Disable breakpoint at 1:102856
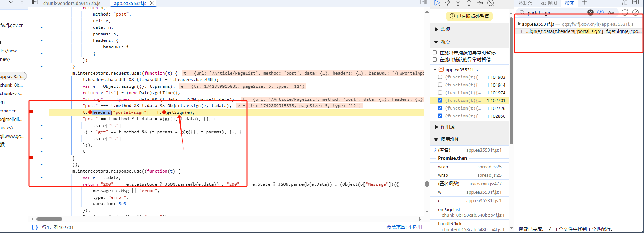Image resolution: width=644 pixels, height=233 pixels. 440,116
